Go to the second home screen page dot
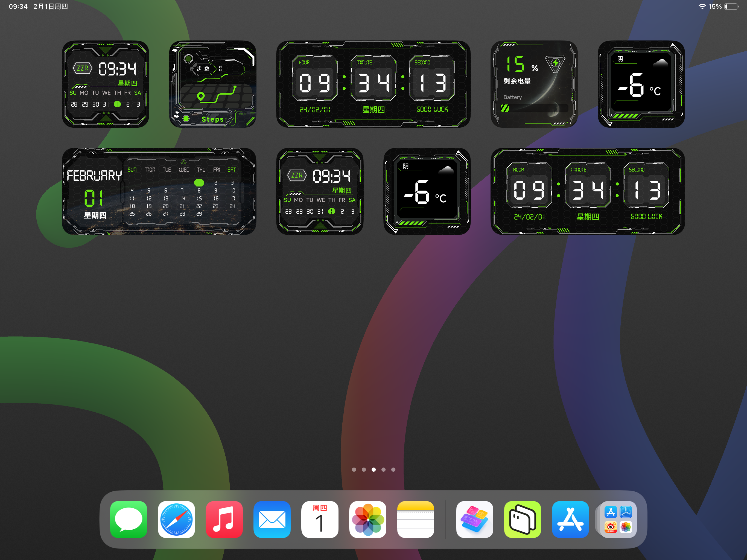 tap(364, 469)
